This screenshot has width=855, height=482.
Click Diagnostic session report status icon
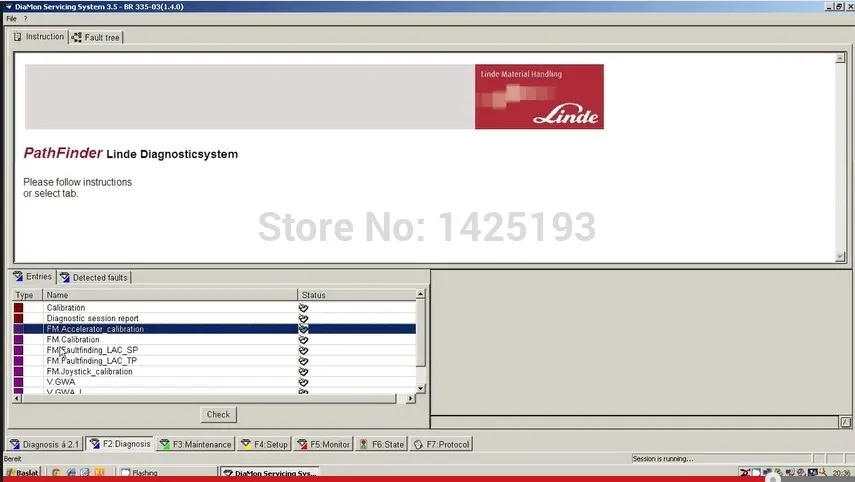303,318
